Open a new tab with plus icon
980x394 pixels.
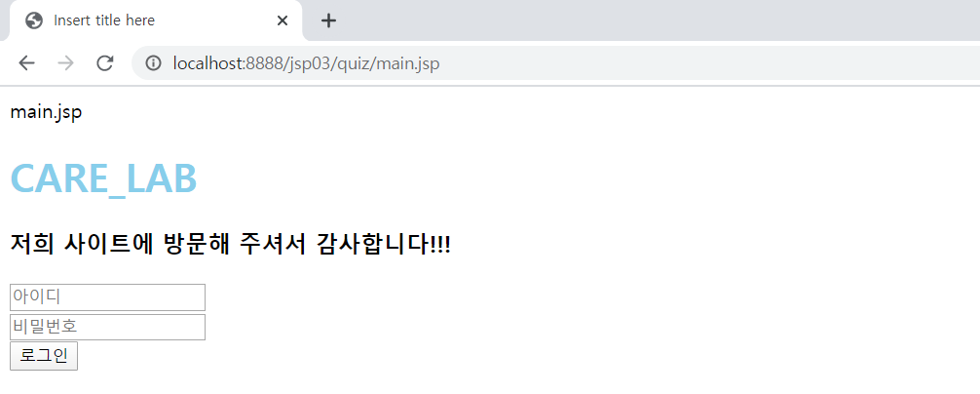[328, 20]
